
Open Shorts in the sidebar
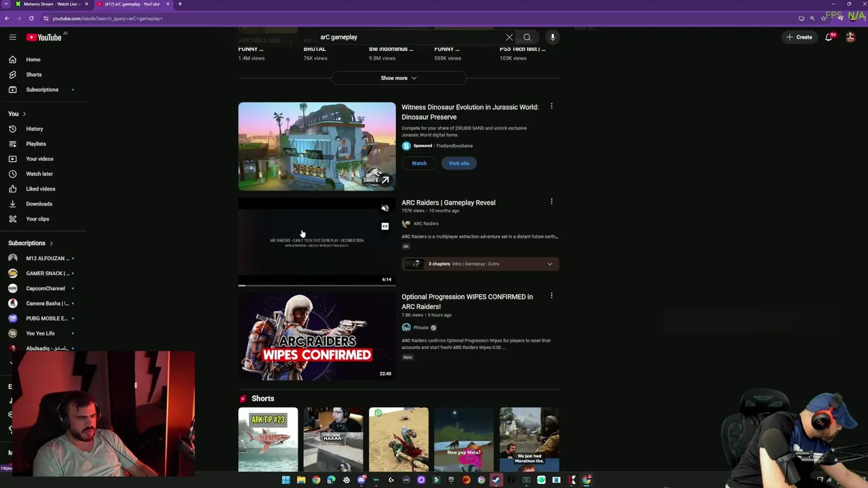(33, 75)
